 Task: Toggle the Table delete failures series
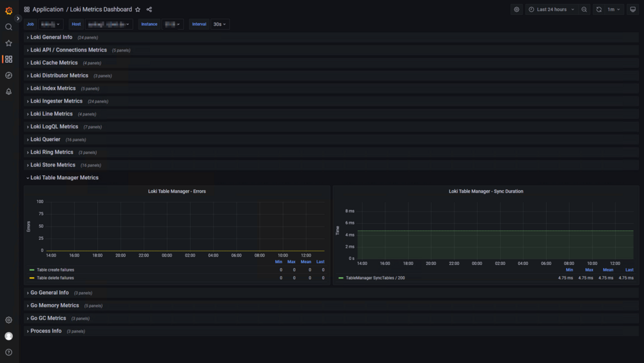(x=55, y=278)
